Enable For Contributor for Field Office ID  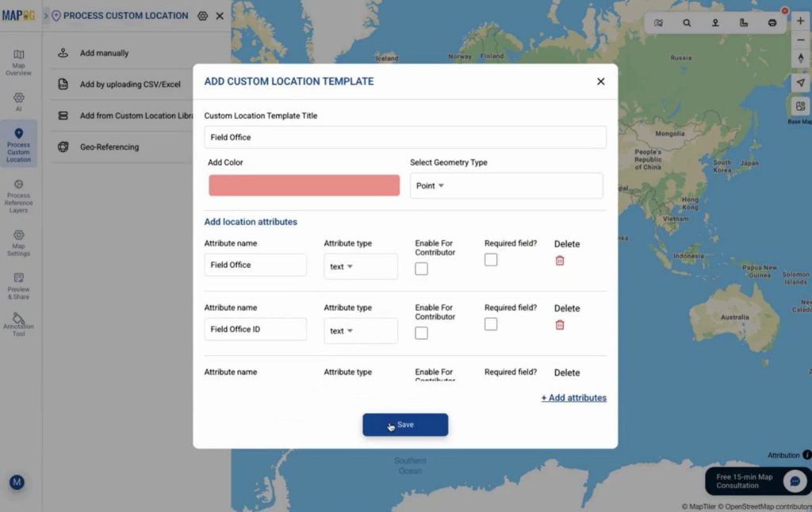point(421,333)
